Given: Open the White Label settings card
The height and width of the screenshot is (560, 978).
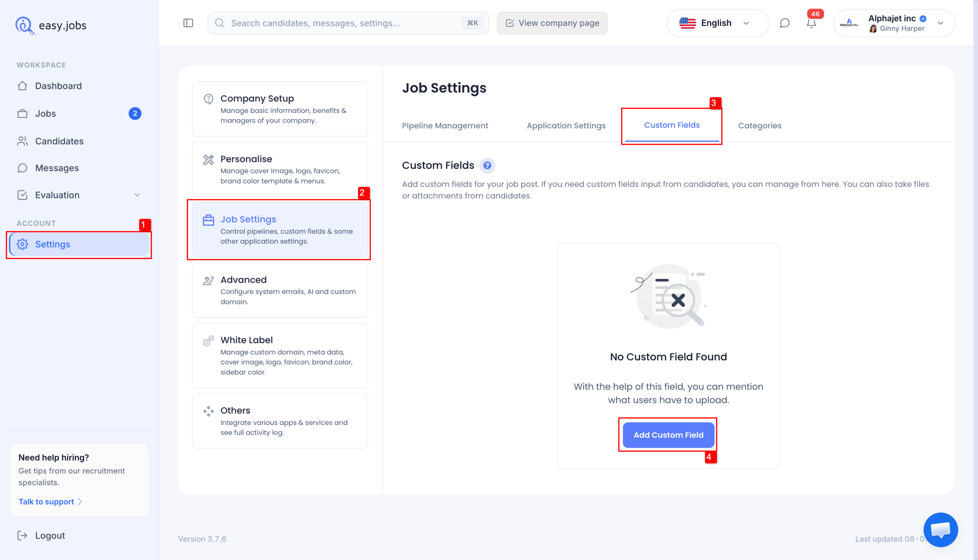Looking at the screenshot, I should 280,355.
